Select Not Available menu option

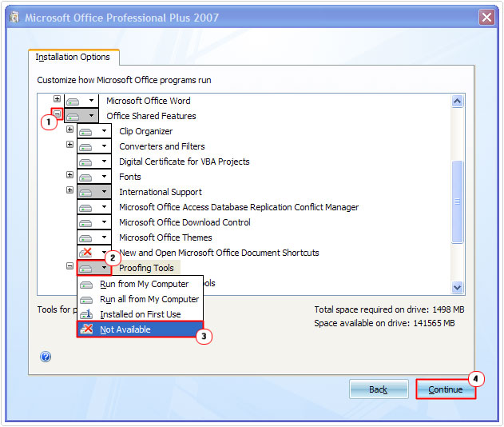pyautogui.click(x=140, y=329)
